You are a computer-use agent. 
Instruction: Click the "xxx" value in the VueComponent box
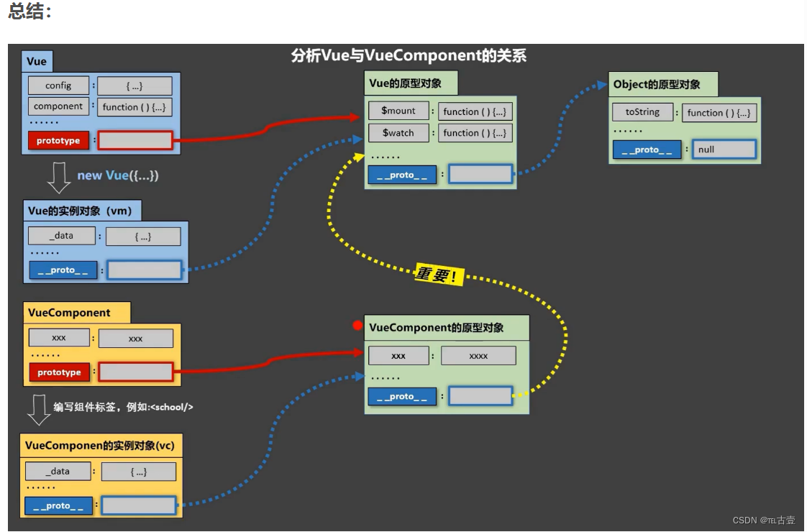coord(136,339)
